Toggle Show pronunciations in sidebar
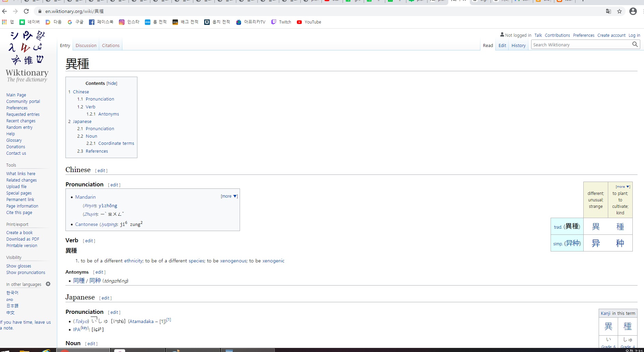Screen dimensions: 644x352 tap(26, 273)
